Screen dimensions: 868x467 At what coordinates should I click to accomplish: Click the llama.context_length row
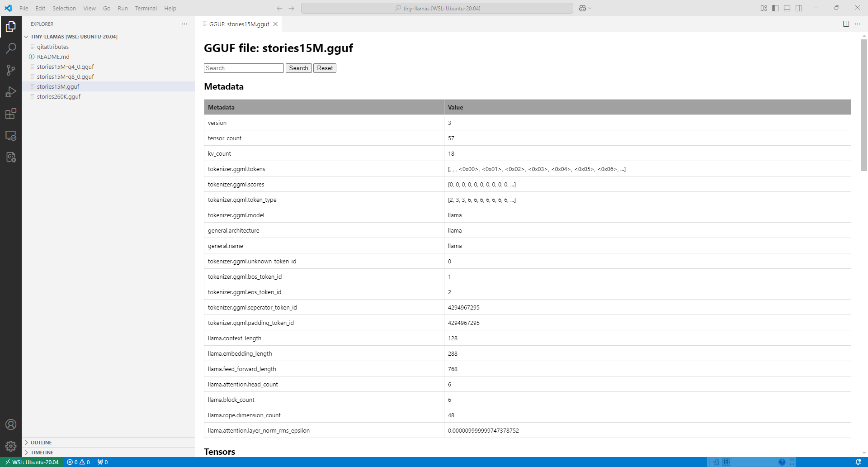click(527, 338)
